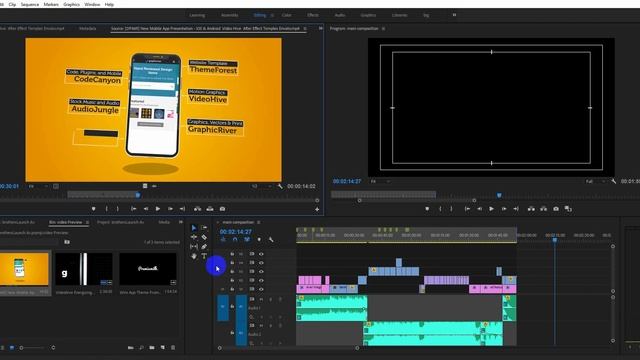
Task: Open the Help menu
Action: 109,4
